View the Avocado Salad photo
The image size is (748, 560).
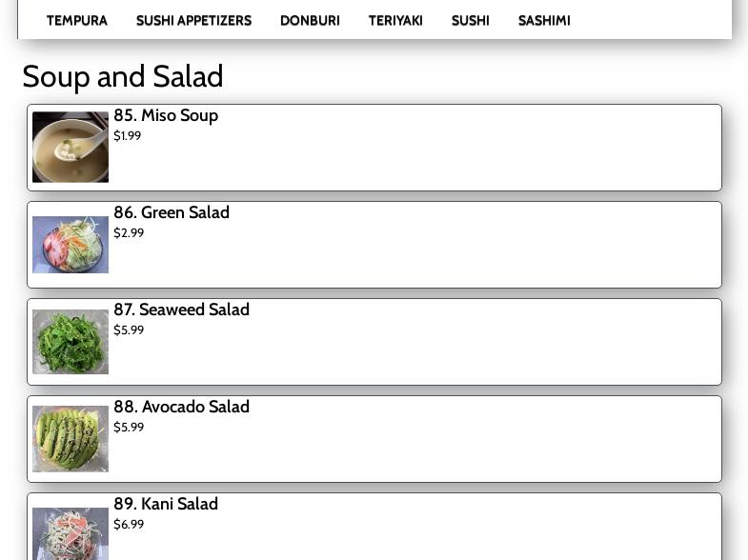tap(71, 439)
